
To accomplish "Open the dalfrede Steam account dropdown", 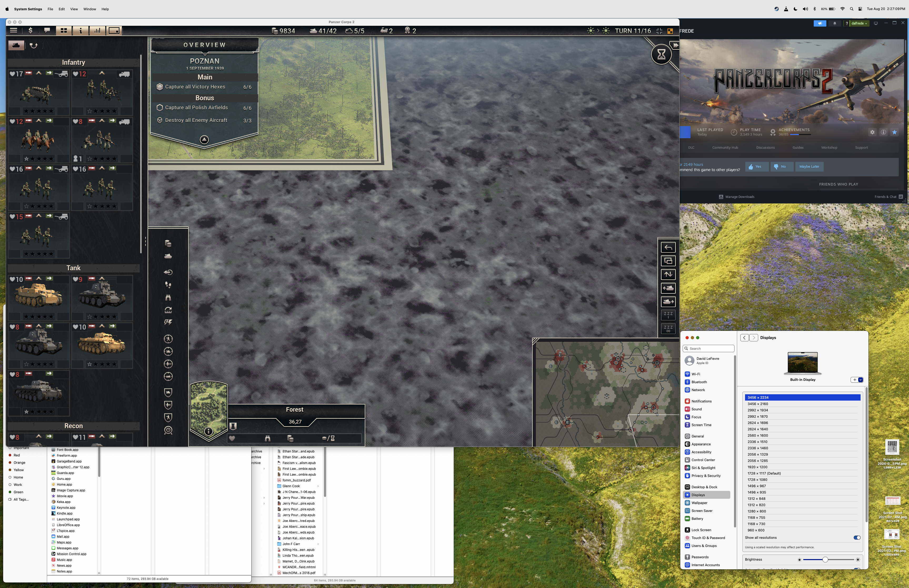I will click(859, 23).
